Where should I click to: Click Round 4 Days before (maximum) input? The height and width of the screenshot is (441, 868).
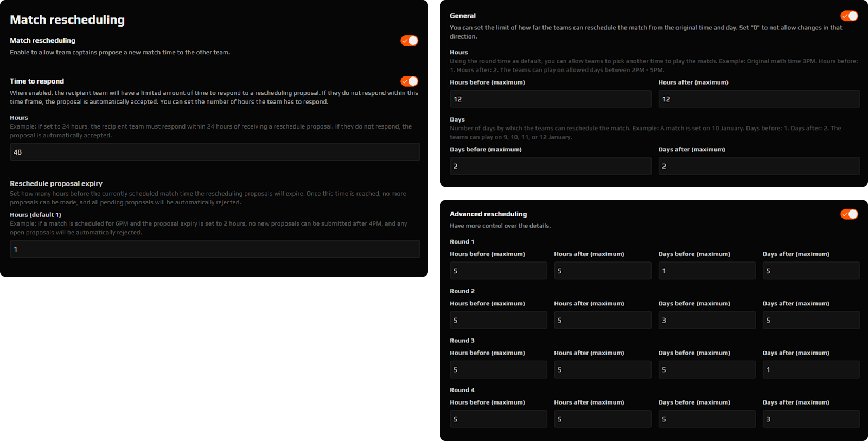tap(707, 419)
